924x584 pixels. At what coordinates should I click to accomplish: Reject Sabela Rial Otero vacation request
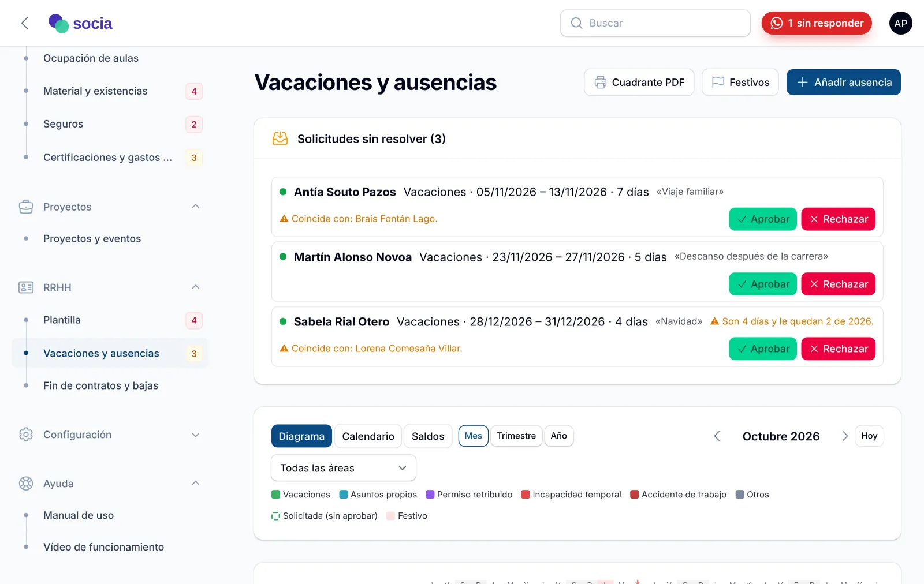(x=839, y=349)
